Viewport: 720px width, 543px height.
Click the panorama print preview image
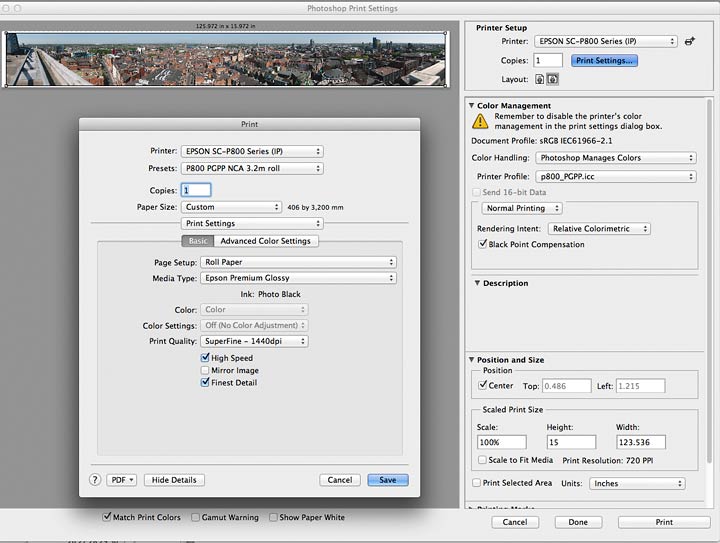(225, 59)
